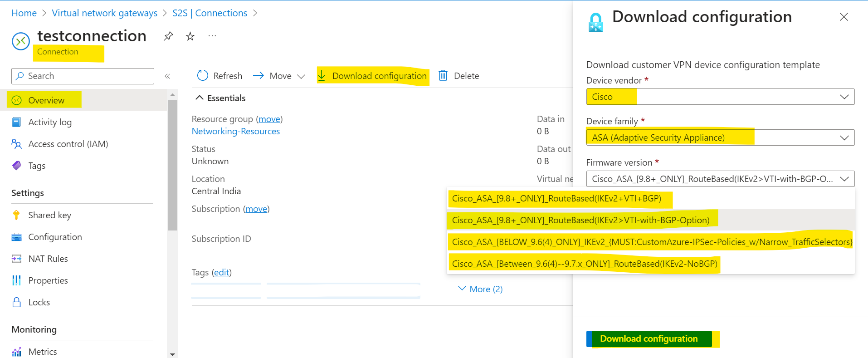
Task: Click the left menu scrollbar thumb
Action: (172, 165)
